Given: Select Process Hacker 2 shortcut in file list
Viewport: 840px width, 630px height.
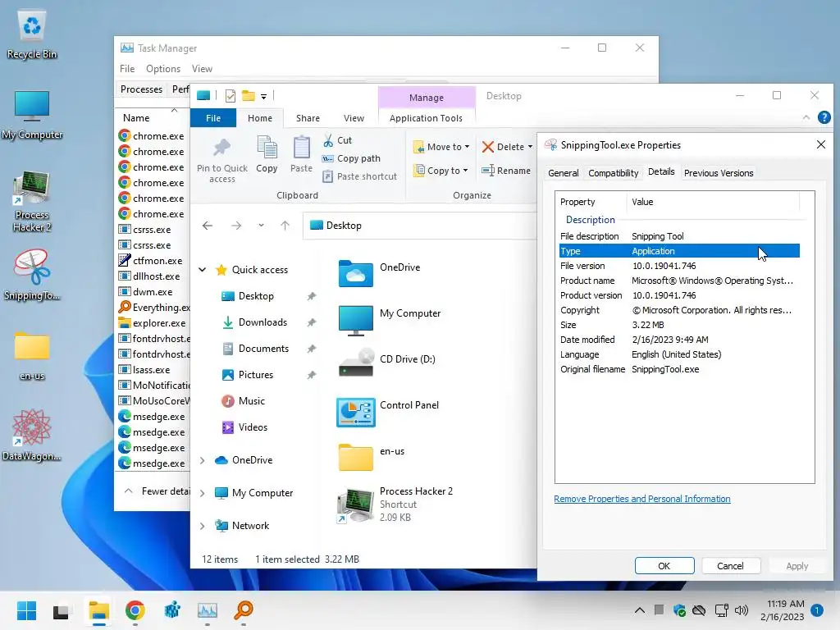Looking at the screenshot, I should (x=395, y=504).
